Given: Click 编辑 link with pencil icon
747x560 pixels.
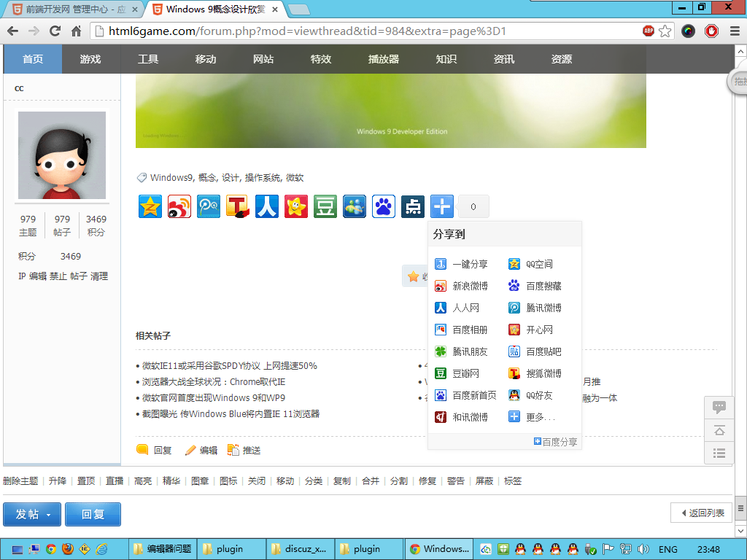Looking at the screenshot, I should tap(201, 450).
